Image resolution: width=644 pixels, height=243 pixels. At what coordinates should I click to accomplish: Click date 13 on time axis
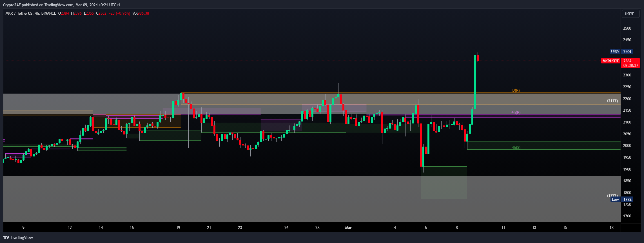point(534,228)
